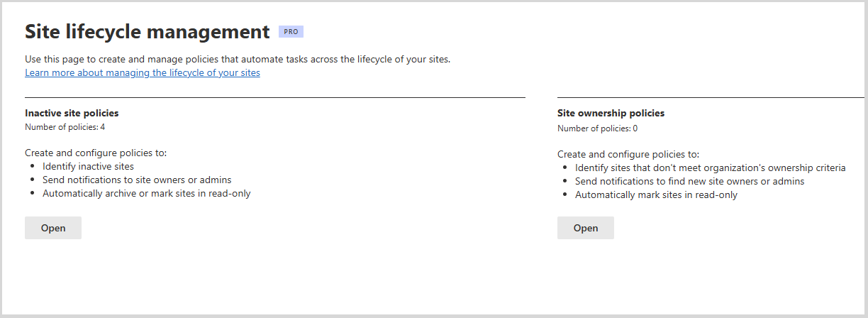Click the PRO badge beside the title
This screenshot has height=318, width=868.
pyautogui.click(x=291, y=31)
